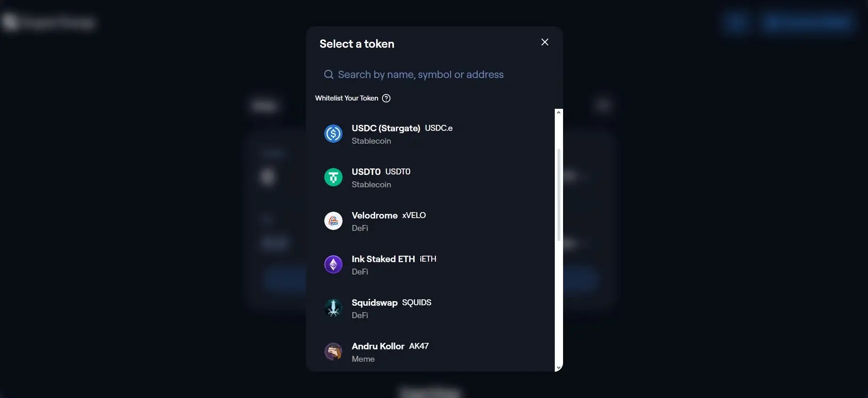
Task: Select the Ink Staked ETH token name
Action: [x=383, y=259]
